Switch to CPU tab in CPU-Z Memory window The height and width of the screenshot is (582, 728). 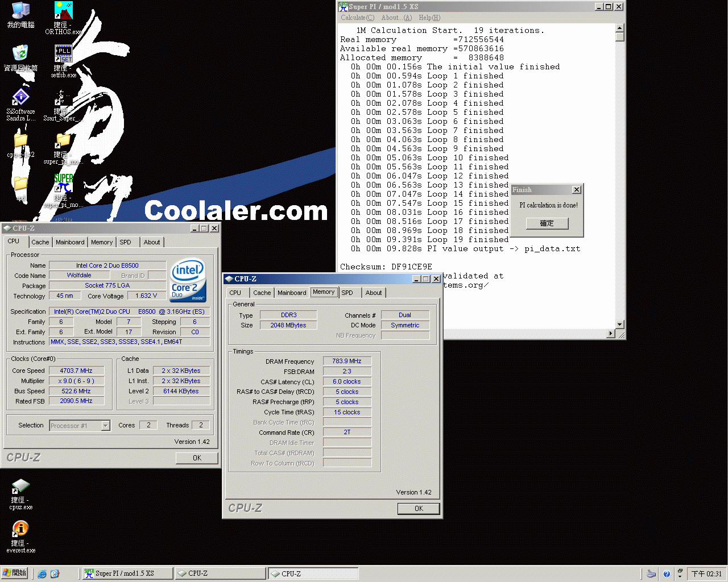(235, 293)
